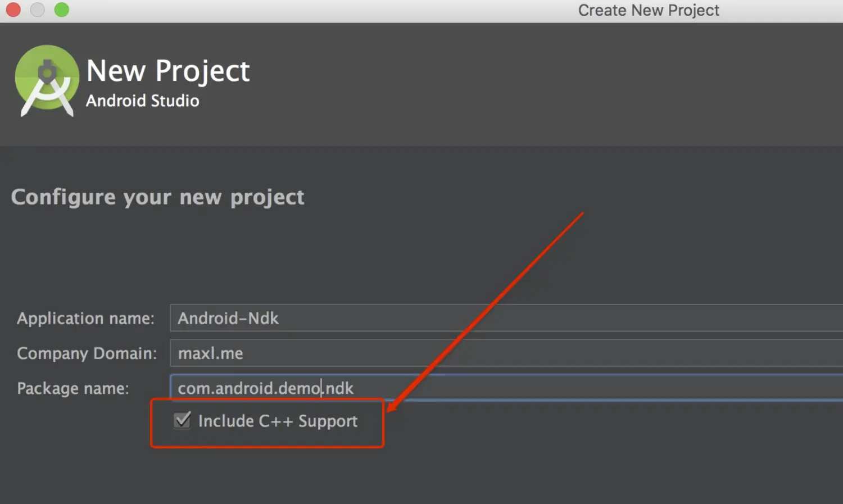Click the Android Studio subtitle text
Image resolution: width=843 pixels, height=504 pixels.
pos(143,101)
